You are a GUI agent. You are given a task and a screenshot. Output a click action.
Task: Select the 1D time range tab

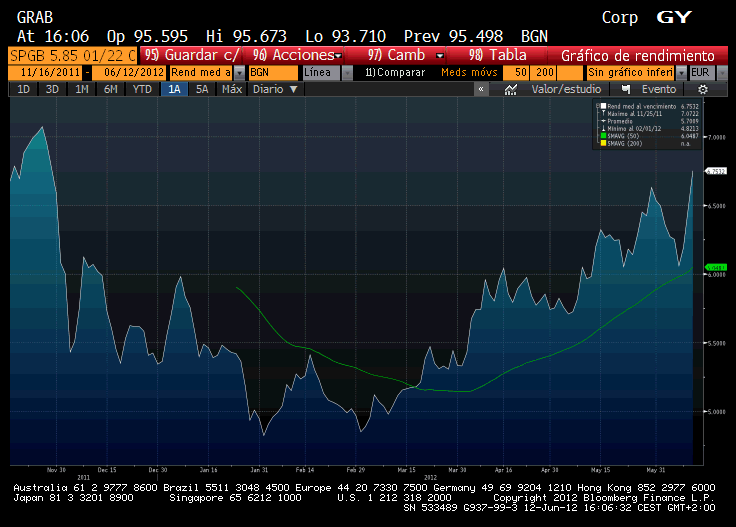pyautogui.click(x=23, y=89)
